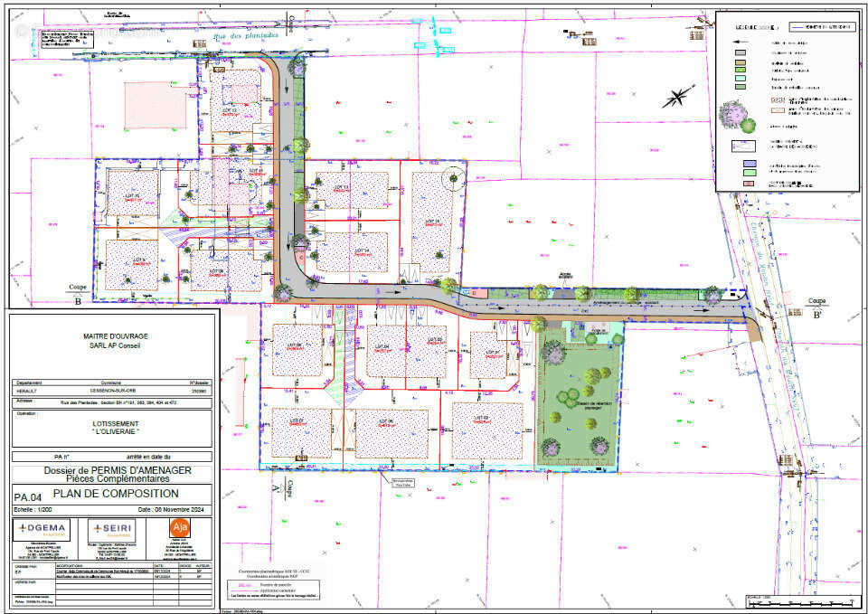Click the pink swatch at legend bottom

pyautogui.click(x=750, y=182)
